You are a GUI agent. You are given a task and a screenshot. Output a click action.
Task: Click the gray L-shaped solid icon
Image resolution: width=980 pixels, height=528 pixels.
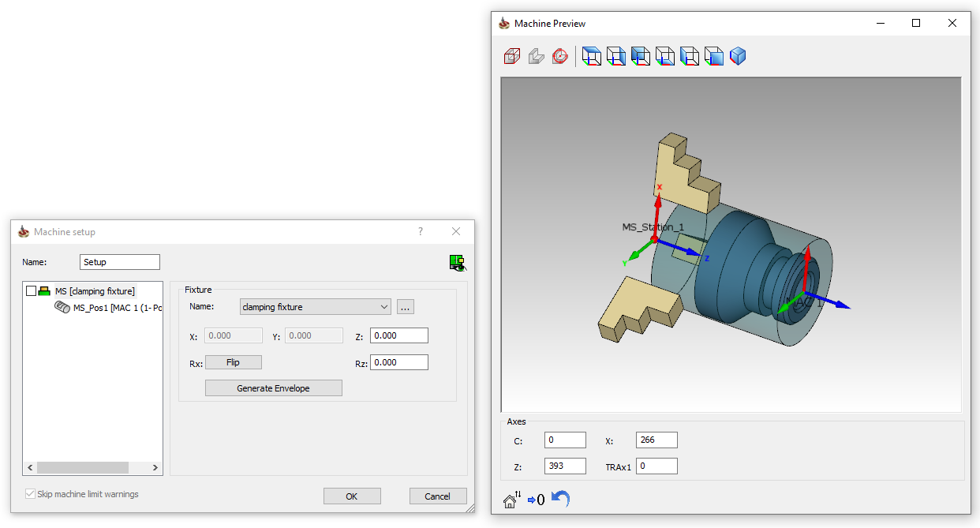pos(536,56)
